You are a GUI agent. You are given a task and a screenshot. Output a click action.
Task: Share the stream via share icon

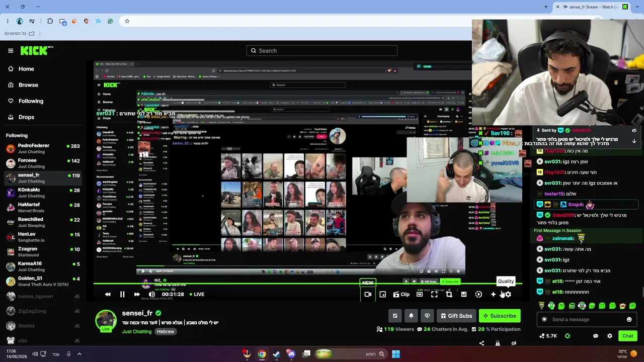tap(481, 343)
